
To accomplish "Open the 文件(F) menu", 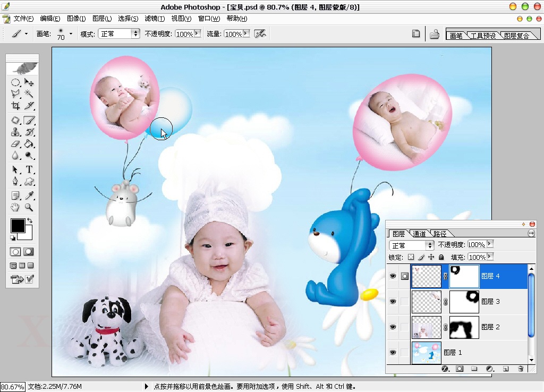I will 23,19.
